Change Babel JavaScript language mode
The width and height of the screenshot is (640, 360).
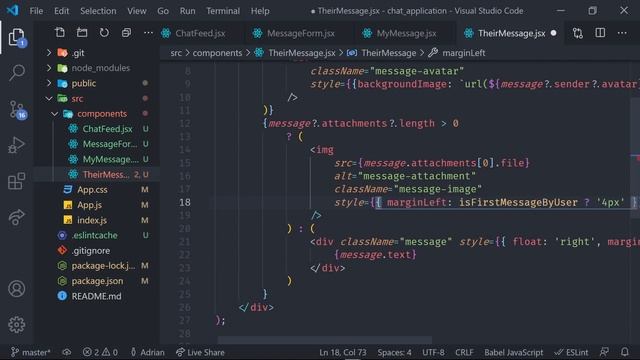tap(513, 352)
